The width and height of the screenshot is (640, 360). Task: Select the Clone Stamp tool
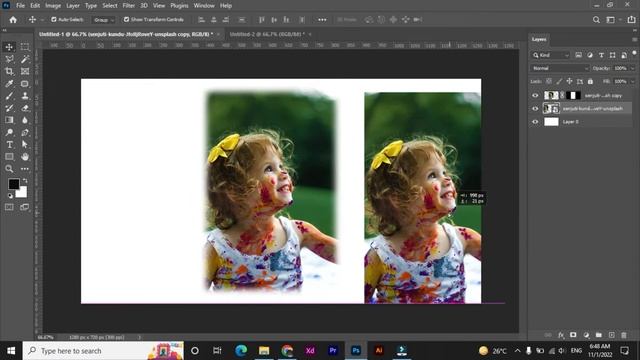[25, 96]
